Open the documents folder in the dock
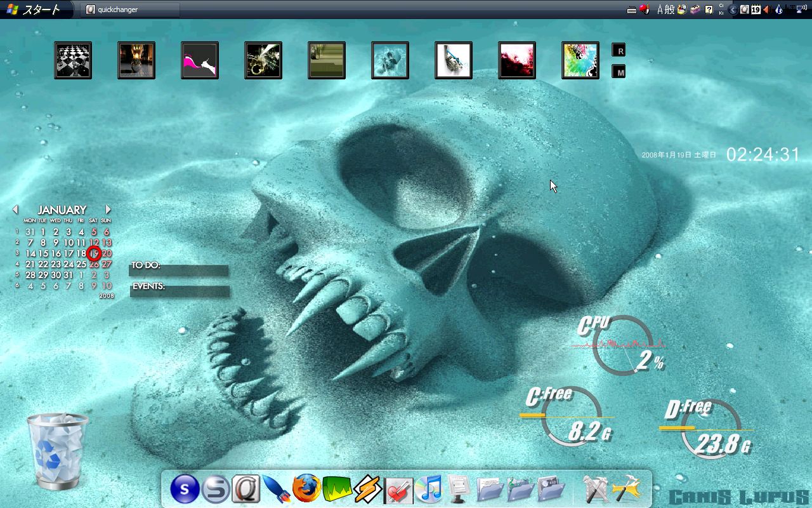Screen dimensions: 812x508 click(x=490, y=489)
